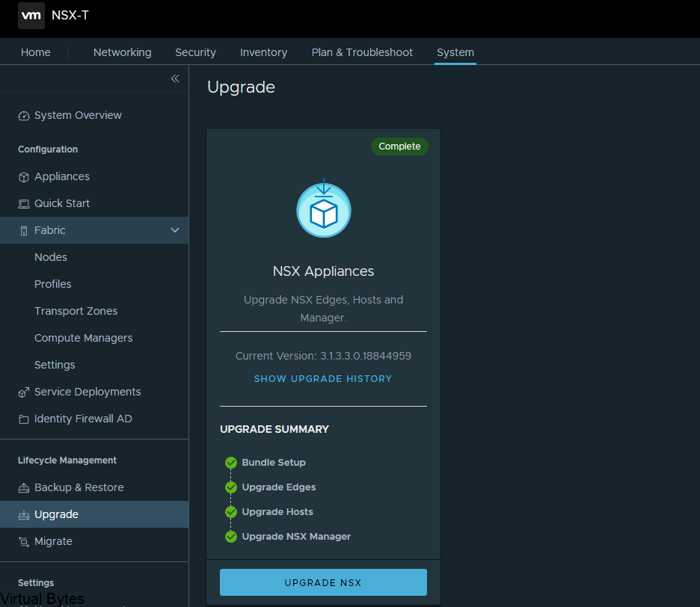Click the Complete status badge

[x=399, y=147]
